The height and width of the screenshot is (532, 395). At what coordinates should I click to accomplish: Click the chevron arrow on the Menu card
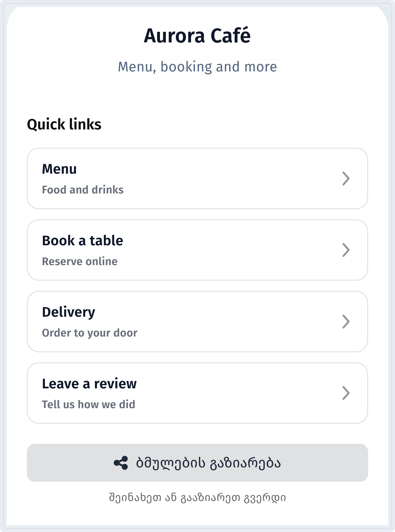pyautogui.click(x=346, y=178)
